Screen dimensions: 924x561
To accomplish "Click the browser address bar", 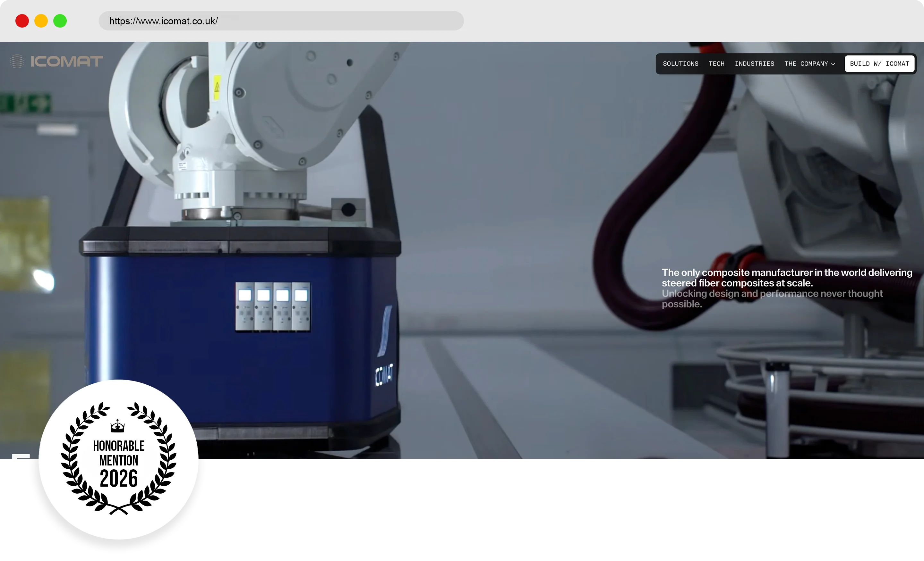I will (x=281, y=21).
